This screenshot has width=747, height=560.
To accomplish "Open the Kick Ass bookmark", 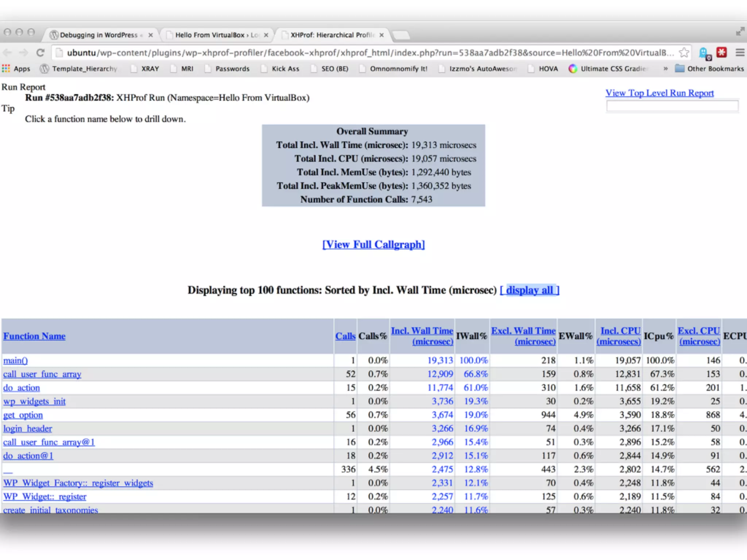I will pyautogui.click(x=280, y=69).
